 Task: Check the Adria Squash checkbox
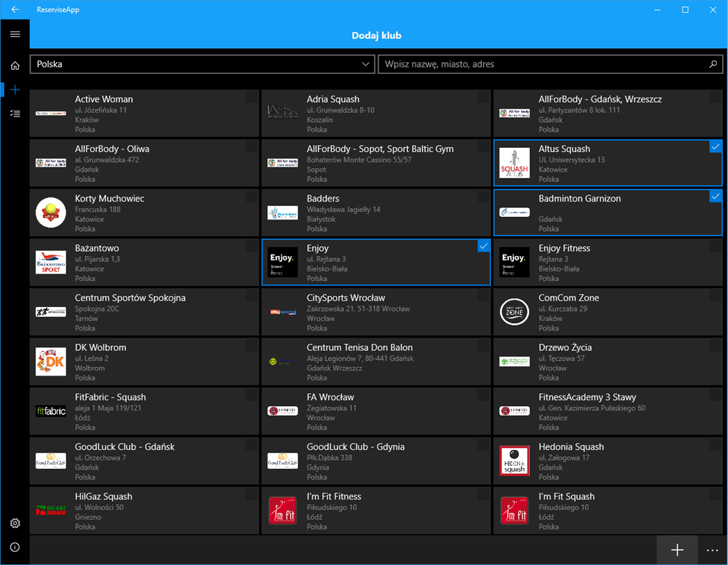(x=483, y=97)
